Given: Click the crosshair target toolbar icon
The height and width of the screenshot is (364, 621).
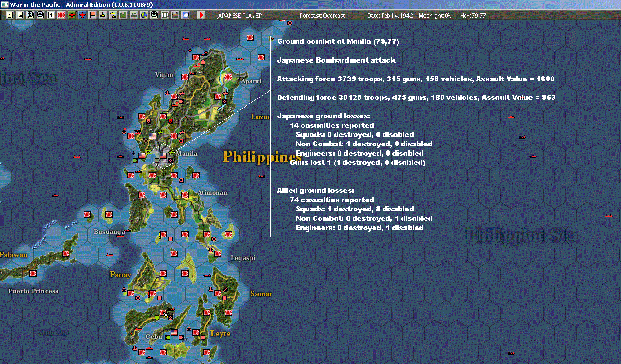Looking at the screenshot, I should (154, 15).
